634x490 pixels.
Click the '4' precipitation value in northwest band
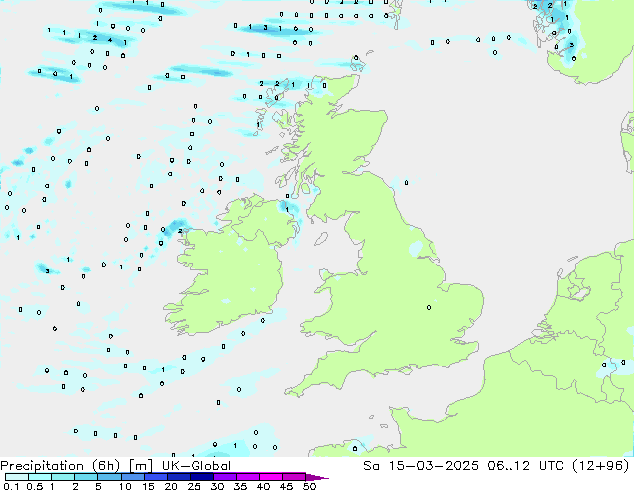click(x=110, y=40)
